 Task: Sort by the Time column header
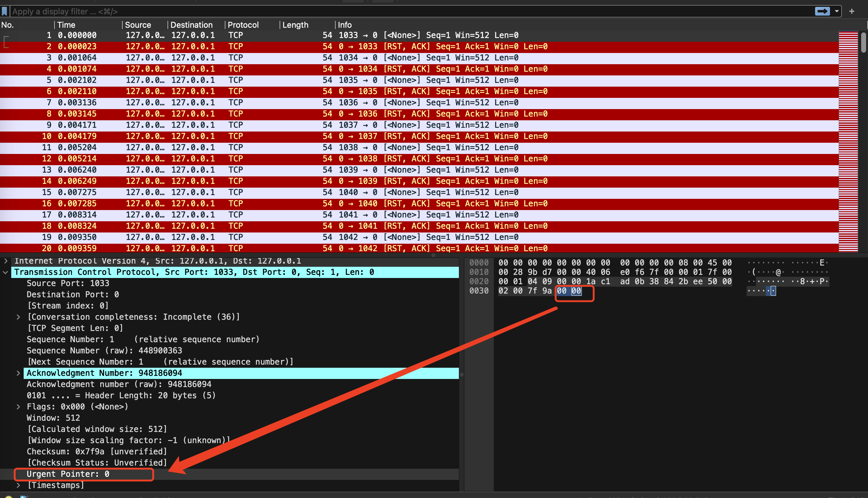tap(88, 25)
